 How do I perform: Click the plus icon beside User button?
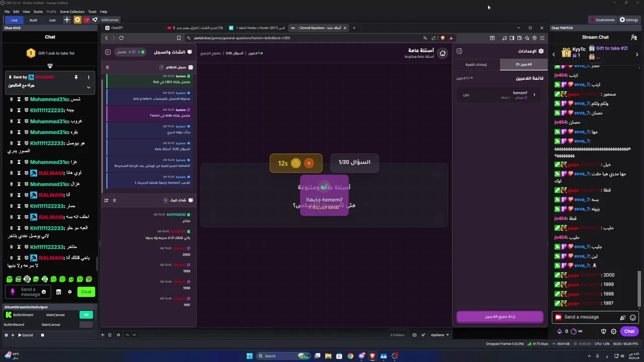67,20
